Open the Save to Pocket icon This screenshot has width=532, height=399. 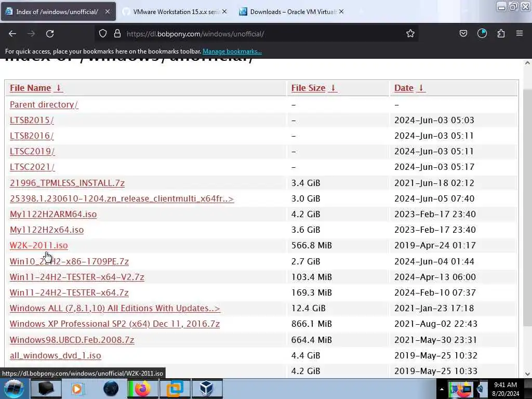[x=463, y=34]
